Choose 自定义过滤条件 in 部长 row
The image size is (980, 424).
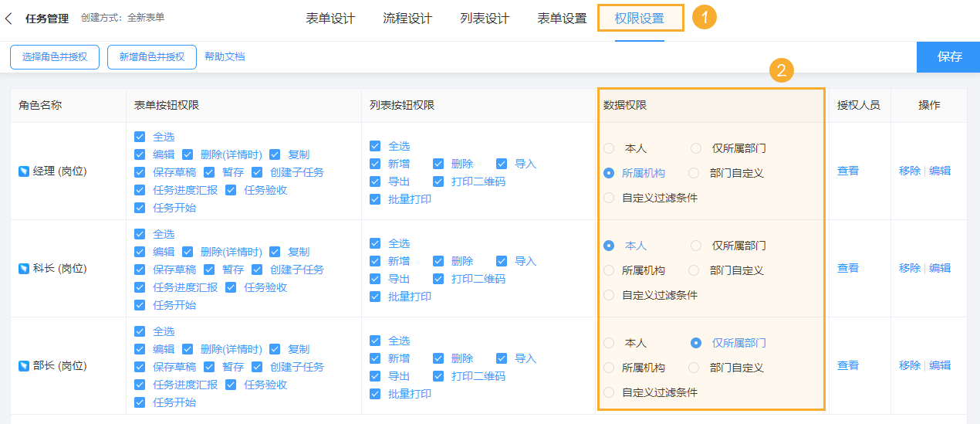609,392
